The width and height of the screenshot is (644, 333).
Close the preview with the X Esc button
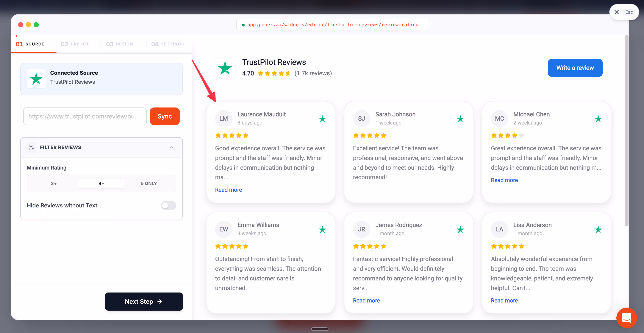(624, 12)
